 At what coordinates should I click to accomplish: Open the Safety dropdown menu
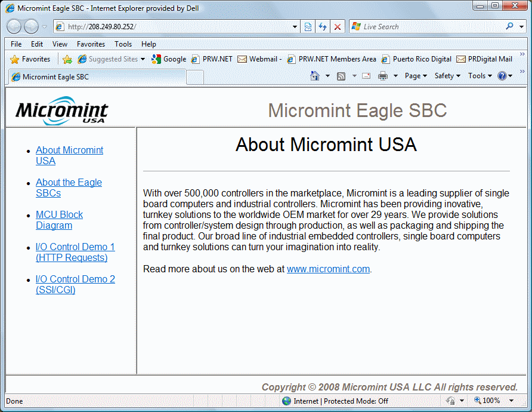coord(447,76)
